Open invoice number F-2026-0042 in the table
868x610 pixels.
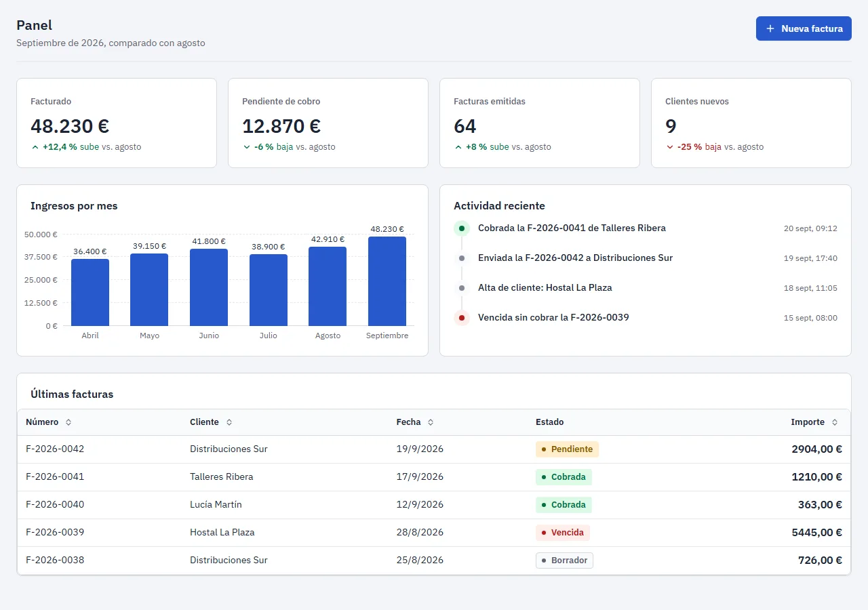click(x=55, y=449)
